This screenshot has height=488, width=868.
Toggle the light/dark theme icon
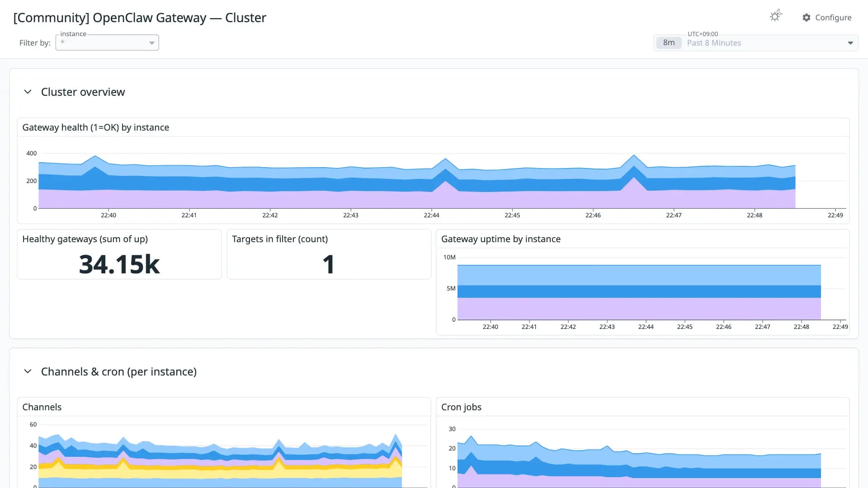[x=776, y=16]
